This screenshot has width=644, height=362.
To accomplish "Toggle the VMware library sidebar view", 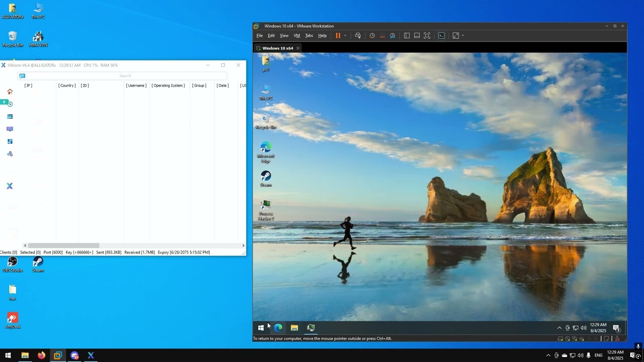I will click(407, 36).
